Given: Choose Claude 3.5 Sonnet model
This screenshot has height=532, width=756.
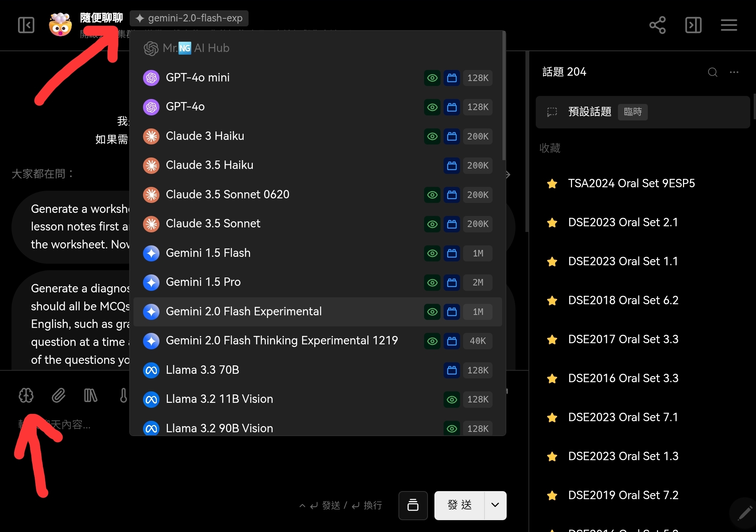Looking at the screenshot, I should pos(317,224).
